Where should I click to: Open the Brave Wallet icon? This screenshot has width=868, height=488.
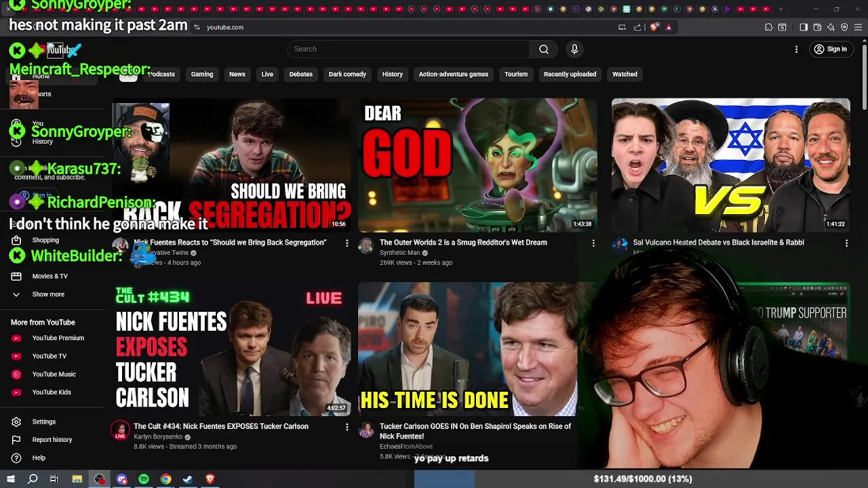pyautogui.click(x=817, y=27)
